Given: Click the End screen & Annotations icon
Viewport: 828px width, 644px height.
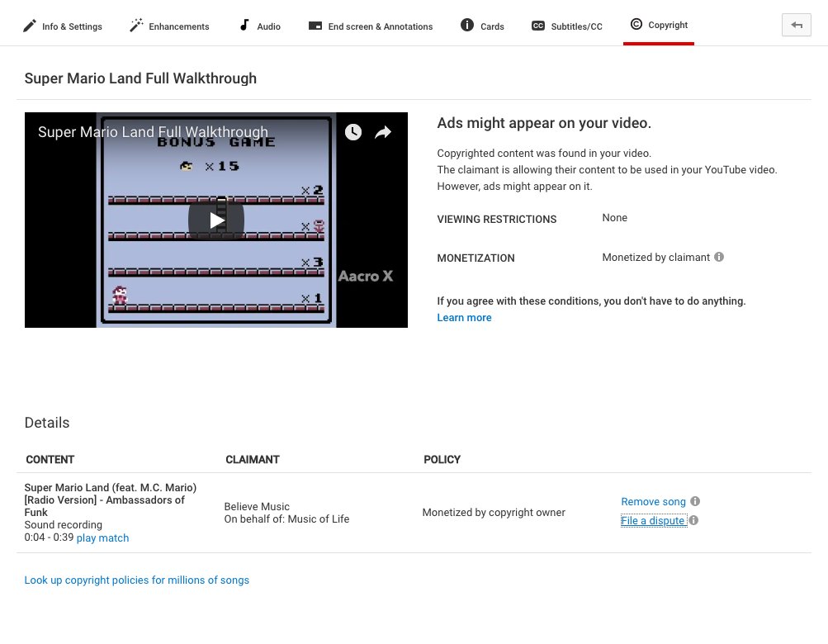Looking at the screenshot, I should (315, 26).
